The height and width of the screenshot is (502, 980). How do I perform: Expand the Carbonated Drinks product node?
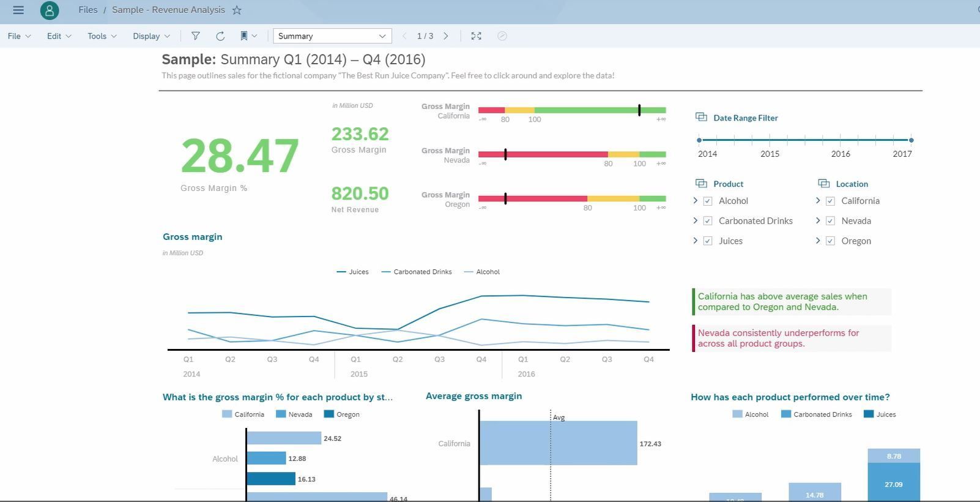(x=696, y=220)
